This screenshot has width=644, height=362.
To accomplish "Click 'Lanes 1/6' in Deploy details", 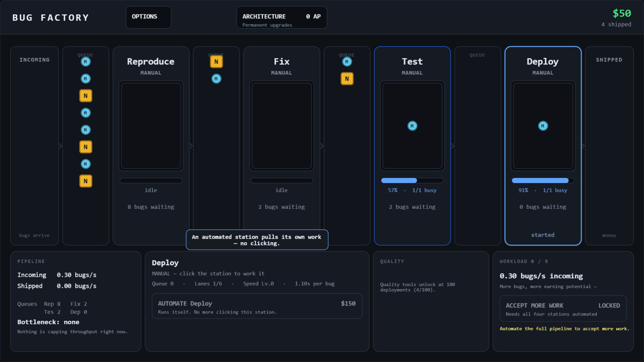I will [208, 284].
